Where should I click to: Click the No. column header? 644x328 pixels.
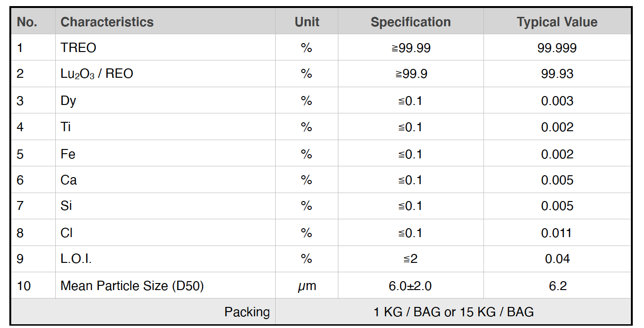click(27, 22)
